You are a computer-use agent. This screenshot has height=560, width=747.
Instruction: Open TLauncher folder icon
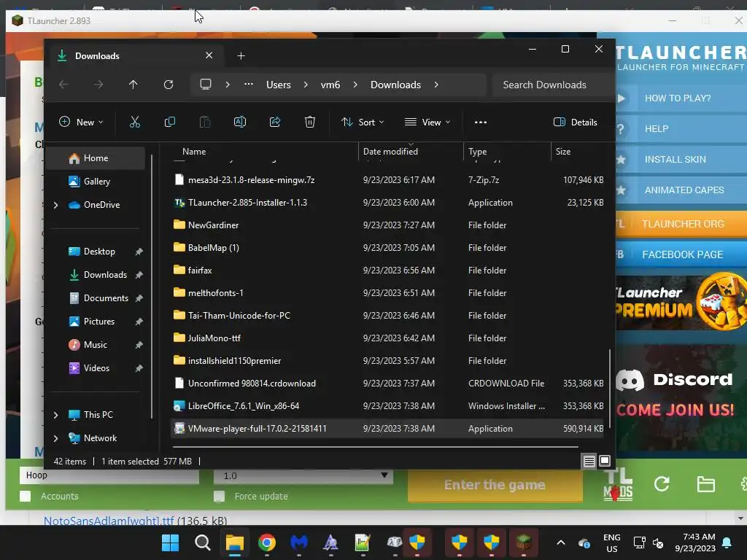pyautogui.click(x=705, y=484)
